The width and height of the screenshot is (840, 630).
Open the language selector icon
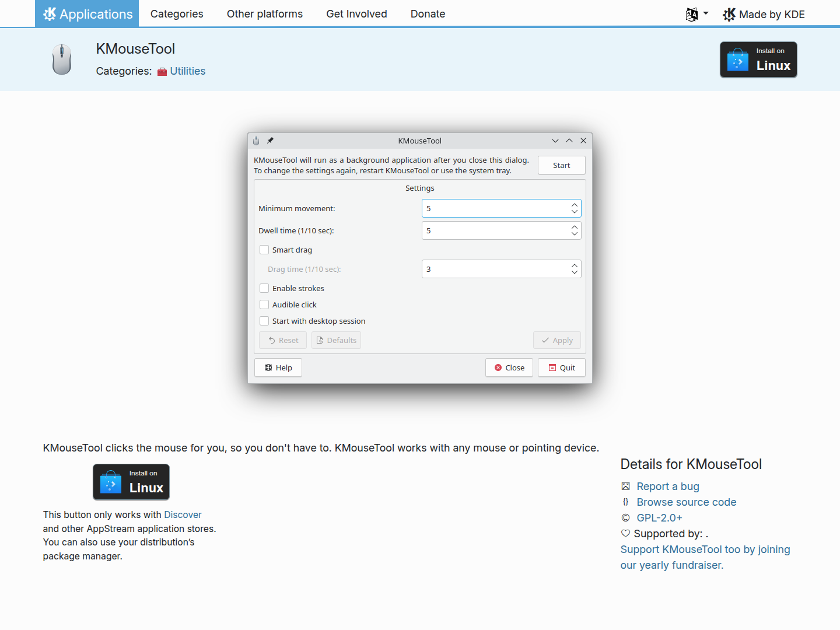coord(692,15)
